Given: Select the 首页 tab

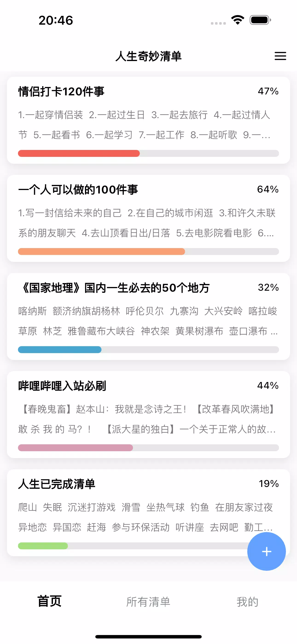Looking at the screenshot, I should tap(49, 601).
